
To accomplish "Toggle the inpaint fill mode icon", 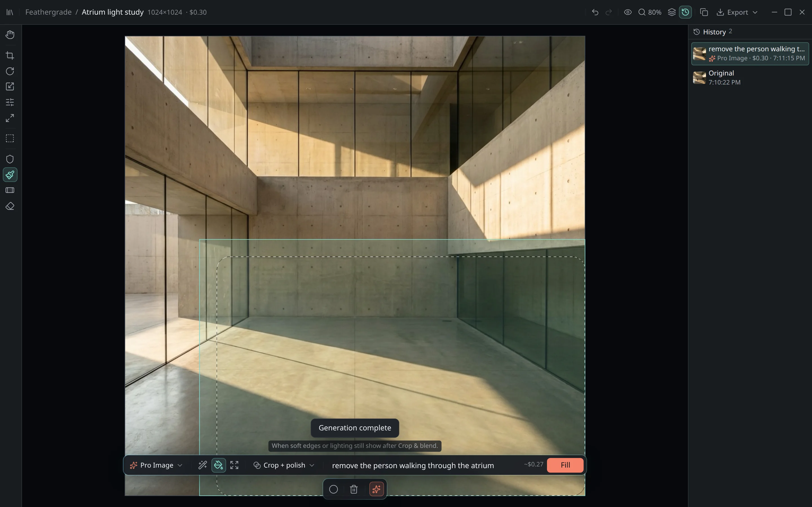I will click(219, 465).
